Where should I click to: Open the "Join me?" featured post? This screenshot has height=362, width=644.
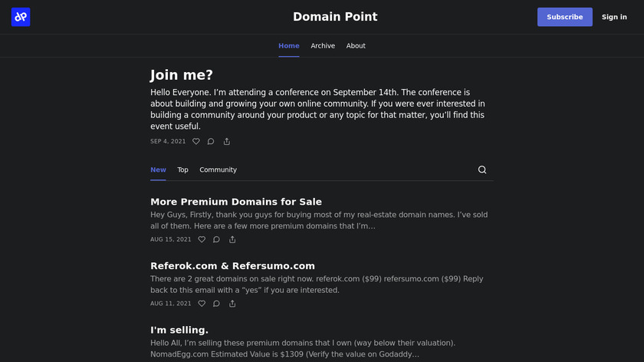click(x=182, y=75)
